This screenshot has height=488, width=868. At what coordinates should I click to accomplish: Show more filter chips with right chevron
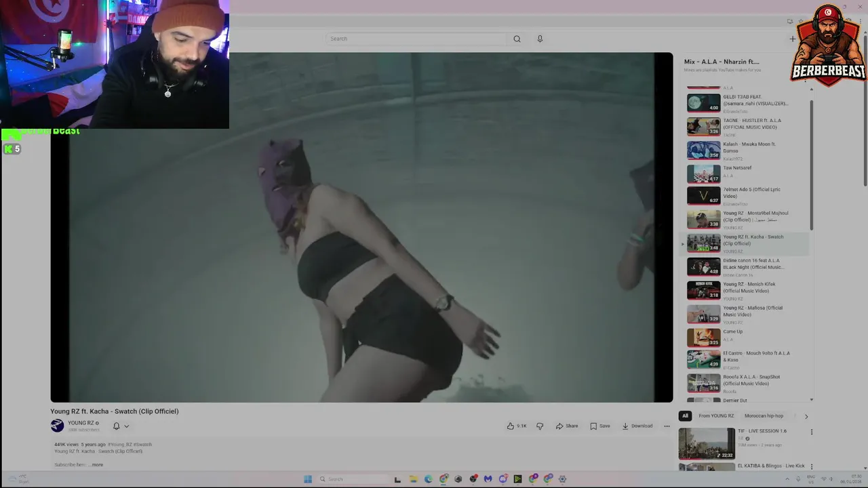pyautogui.click(x=806, y=416)
